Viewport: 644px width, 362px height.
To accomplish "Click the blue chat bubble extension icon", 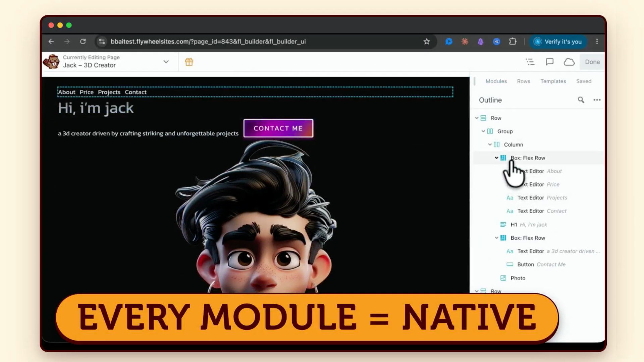I will click(449, 42).
